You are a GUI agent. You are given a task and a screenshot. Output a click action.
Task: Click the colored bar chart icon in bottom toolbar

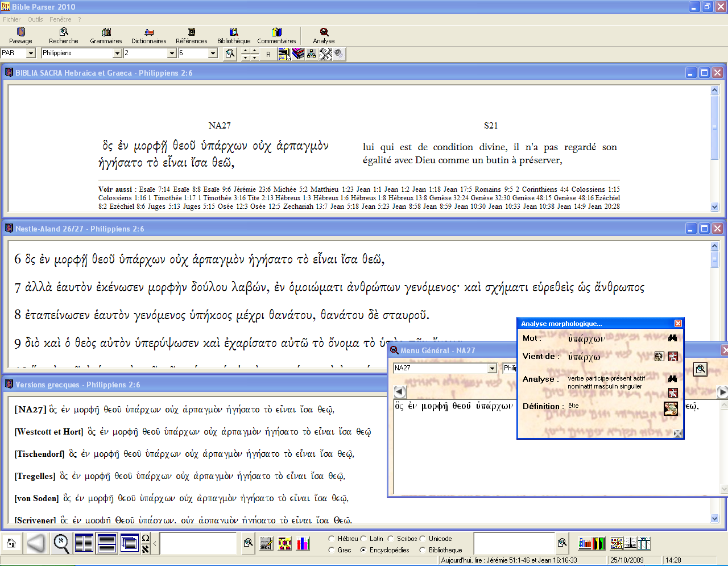303,543
